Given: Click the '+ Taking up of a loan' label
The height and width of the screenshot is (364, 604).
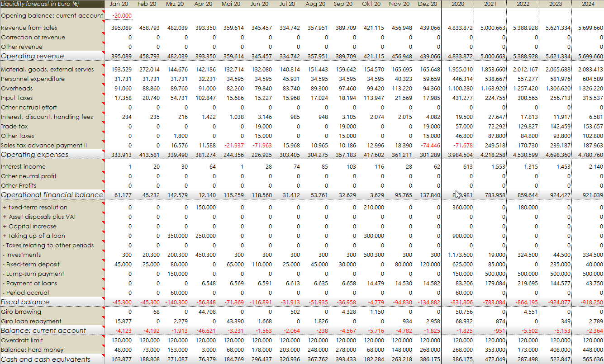Looking at the screenshot, I should (x=34, y=236).
